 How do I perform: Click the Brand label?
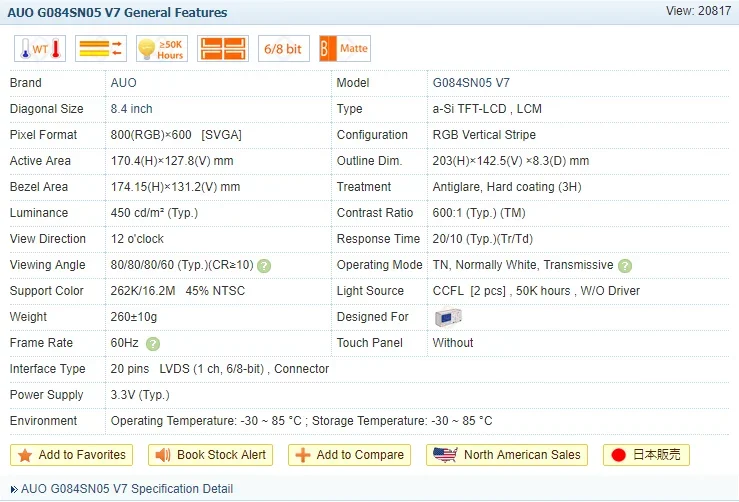pos(26,83)
